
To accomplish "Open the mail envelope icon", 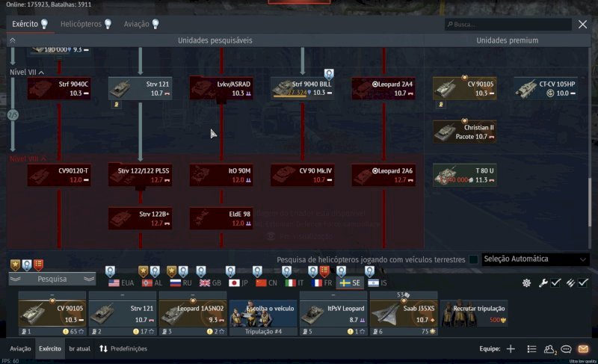I will [x=583, y=348].
